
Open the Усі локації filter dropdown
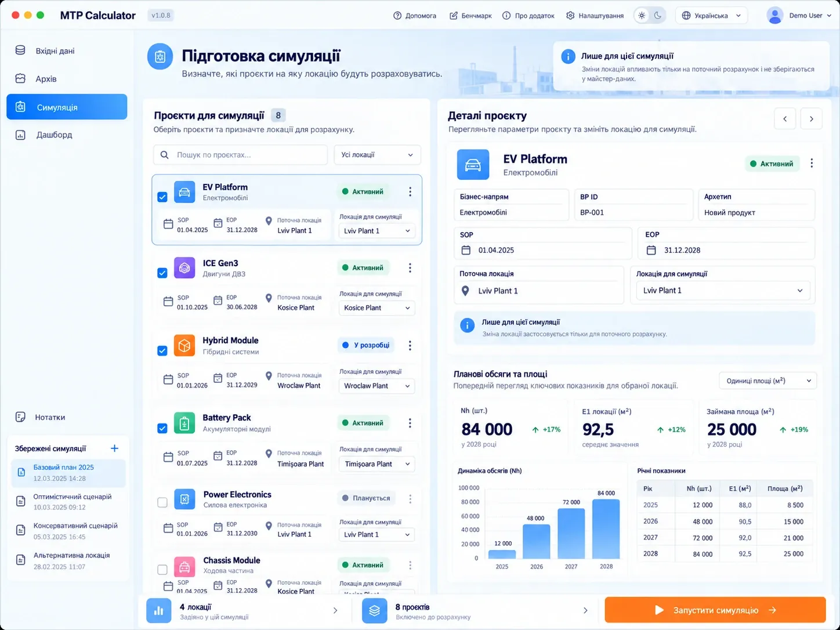(x=377, y=155)
